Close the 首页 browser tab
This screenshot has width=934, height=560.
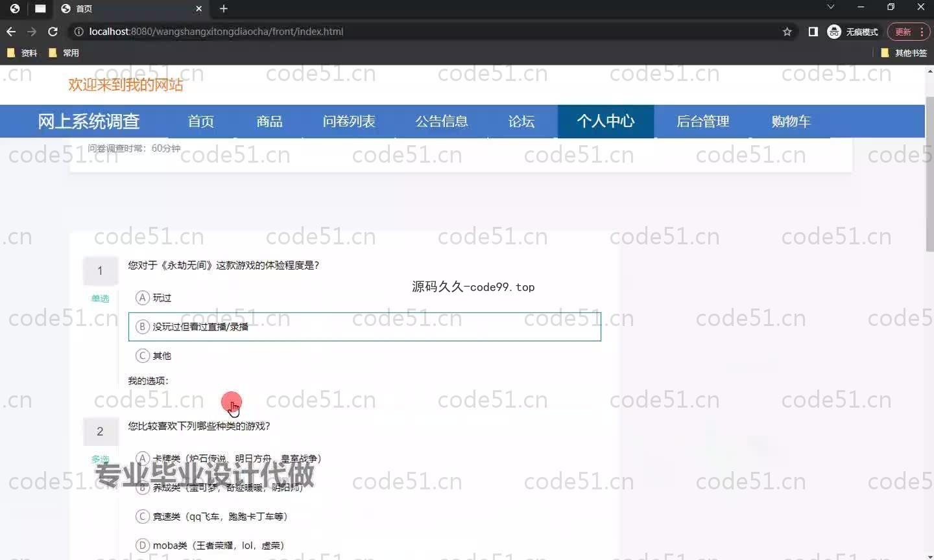tap(198, 8)
